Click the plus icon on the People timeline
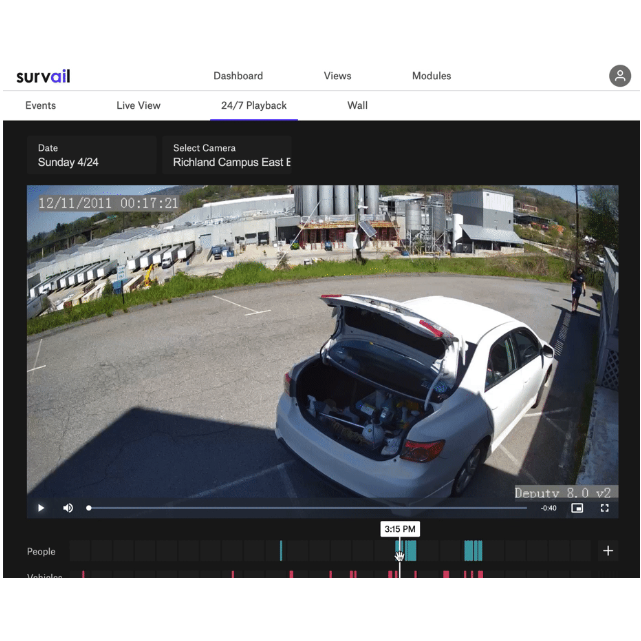The width and height of the screenshot is (641, 641). click(607, 551)
